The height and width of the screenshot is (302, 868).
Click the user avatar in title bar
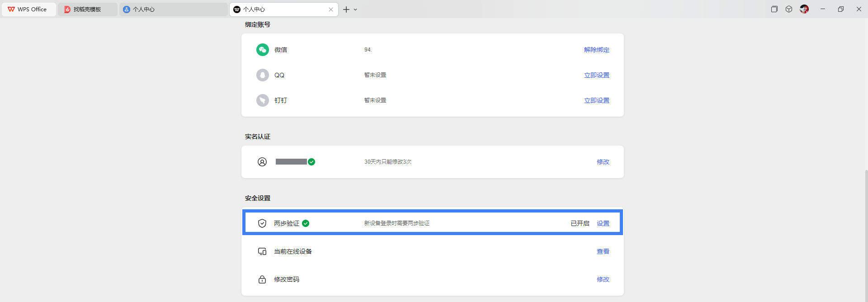click(x=804, y=9)
